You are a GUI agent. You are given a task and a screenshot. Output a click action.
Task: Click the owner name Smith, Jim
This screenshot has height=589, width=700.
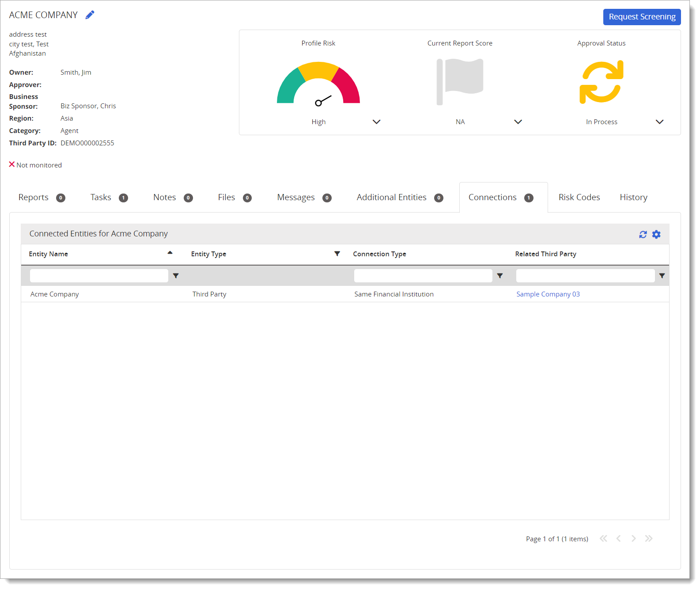tap(76, 72)
